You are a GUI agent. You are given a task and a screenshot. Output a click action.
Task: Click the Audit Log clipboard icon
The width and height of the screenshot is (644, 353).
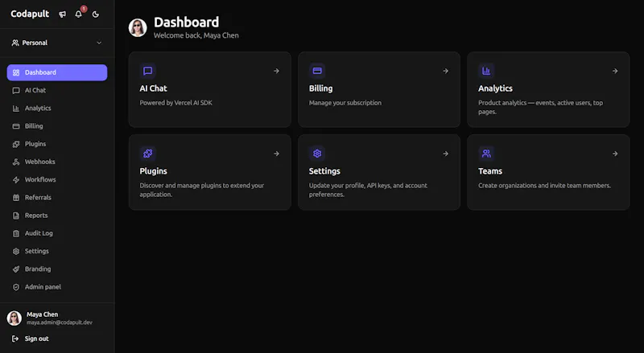click(16, 233)
